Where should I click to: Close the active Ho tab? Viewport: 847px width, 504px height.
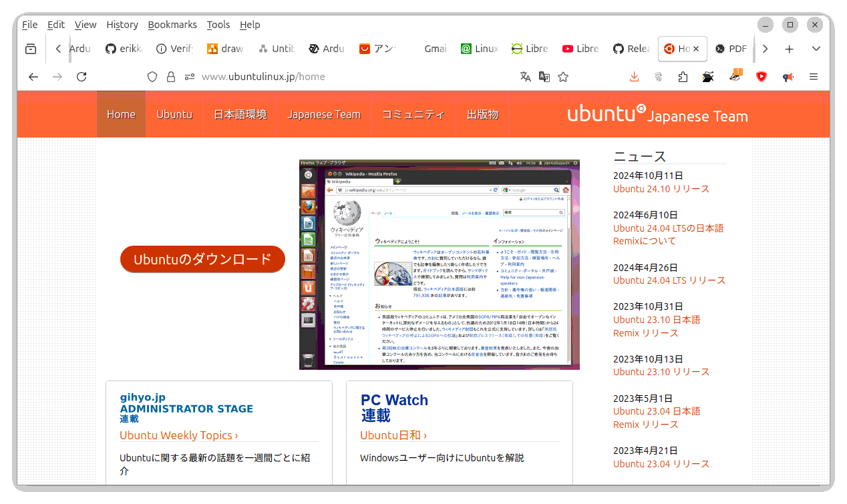coord(696,49)
